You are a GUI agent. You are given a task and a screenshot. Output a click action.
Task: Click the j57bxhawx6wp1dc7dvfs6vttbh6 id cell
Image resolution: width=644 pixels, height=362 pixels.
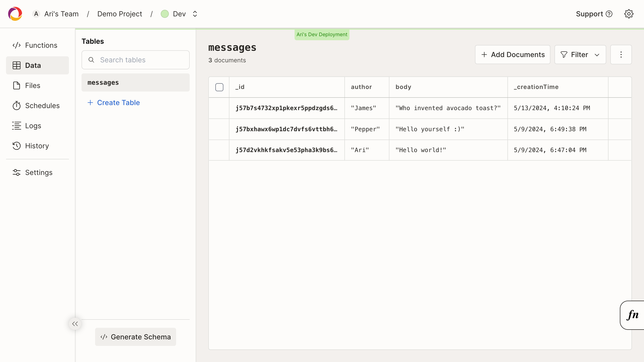[287, 129]
